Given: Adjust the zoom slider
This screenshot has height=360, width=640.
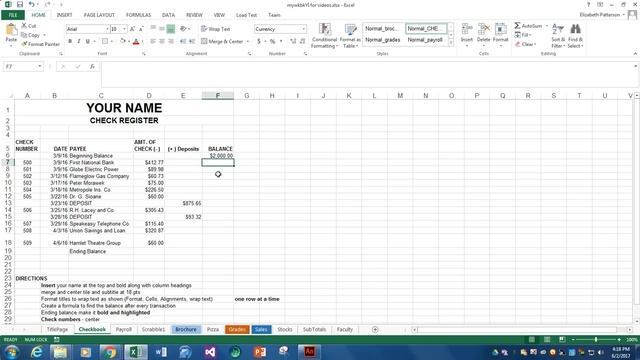Looking at the screenshot, I should [596, 340].
